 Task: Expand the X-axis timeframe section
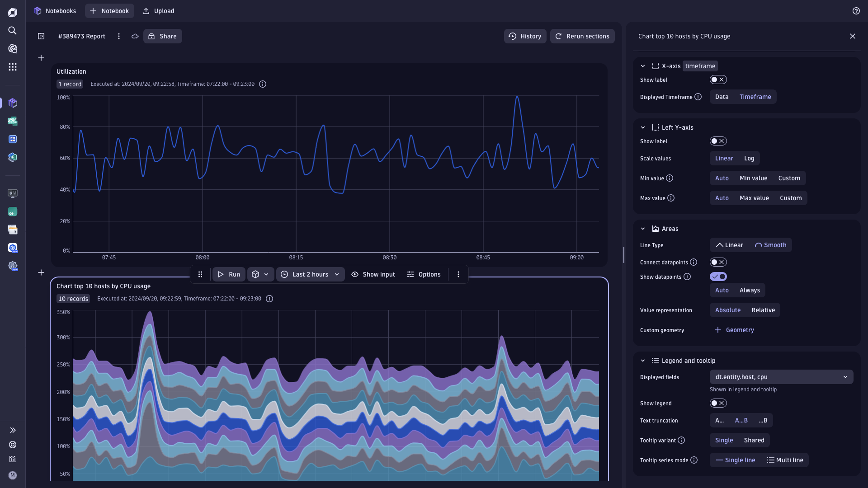coord(643,66)
